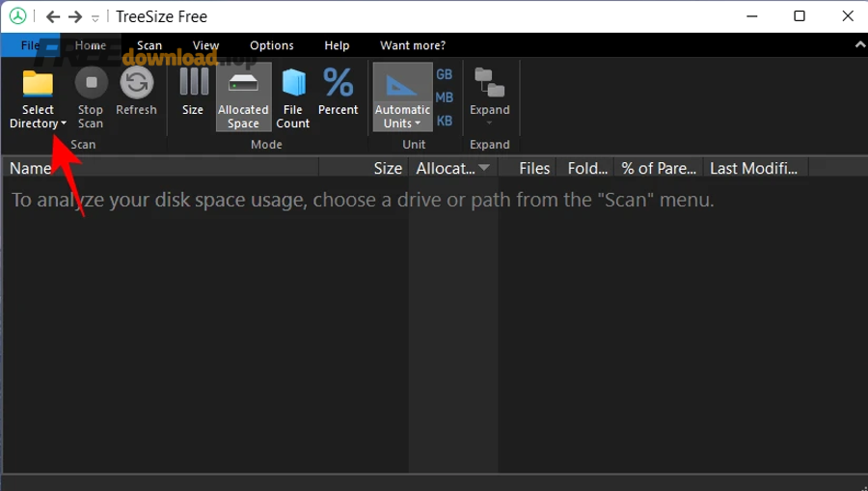Open the File menu tab

click(31, 45)
